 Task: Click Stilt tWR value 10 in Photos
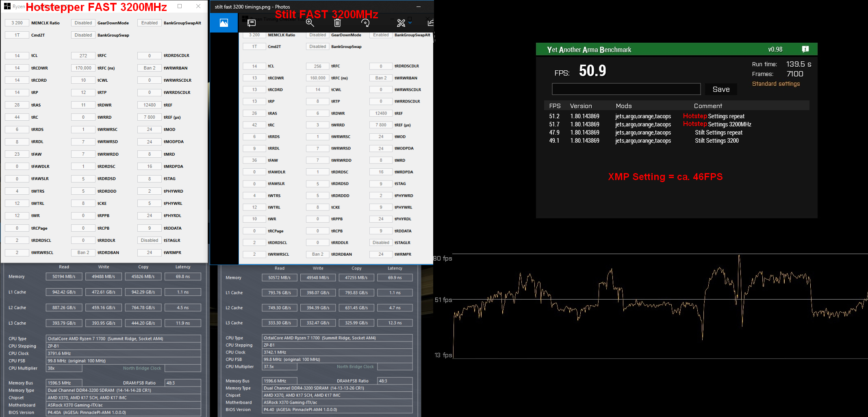click(x=254, y=219)
